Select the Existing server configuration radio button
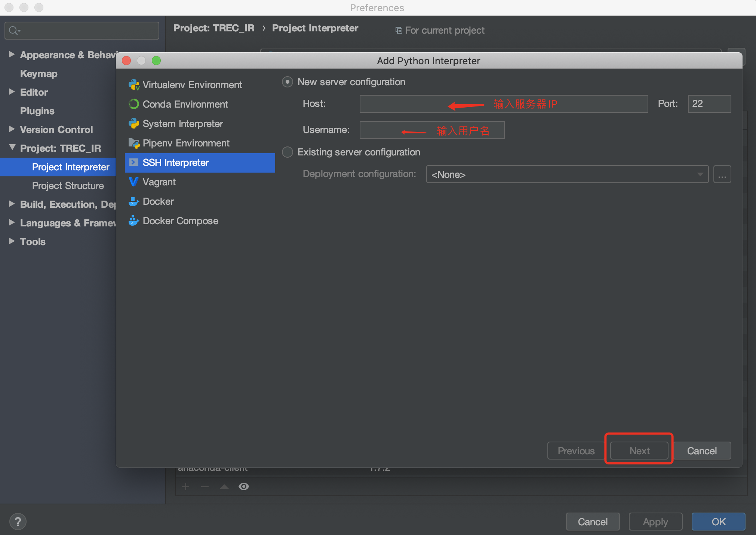 [287, 152]
